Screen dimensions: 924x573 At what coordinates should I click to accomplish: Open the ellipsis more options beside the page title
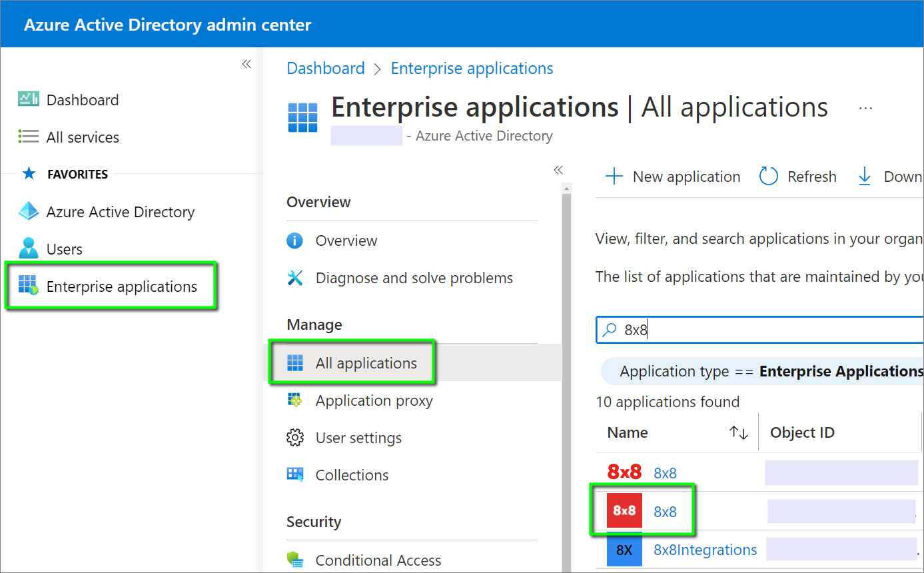[865, 108]
